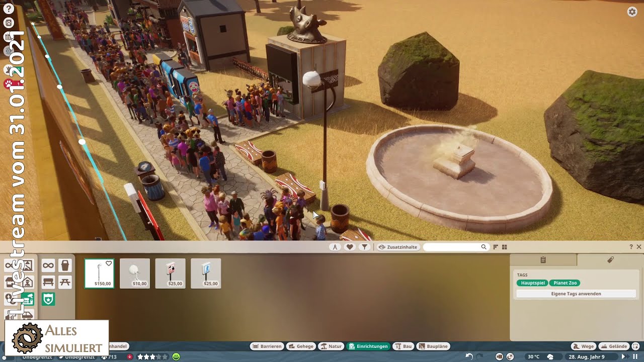
Task: Open the Zusatzinhalte filter
Action: (398, 247)
